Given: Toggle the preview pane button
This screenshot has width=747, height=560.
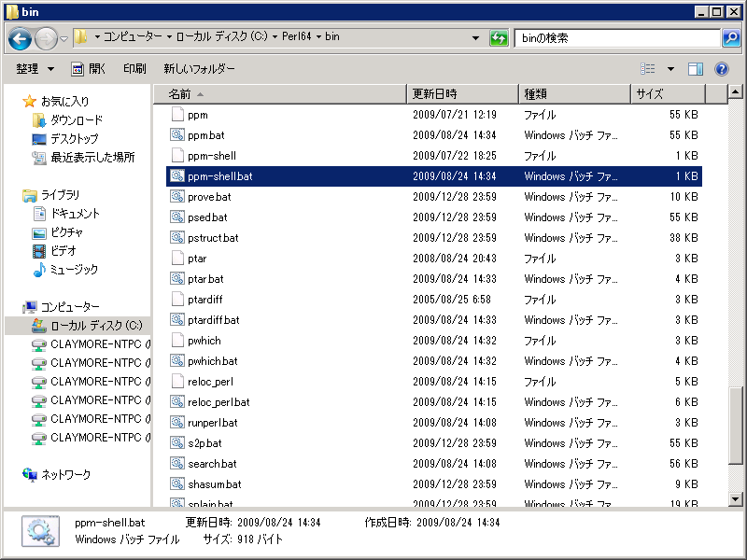Looking at the screenshot, I should click(696, 69).
